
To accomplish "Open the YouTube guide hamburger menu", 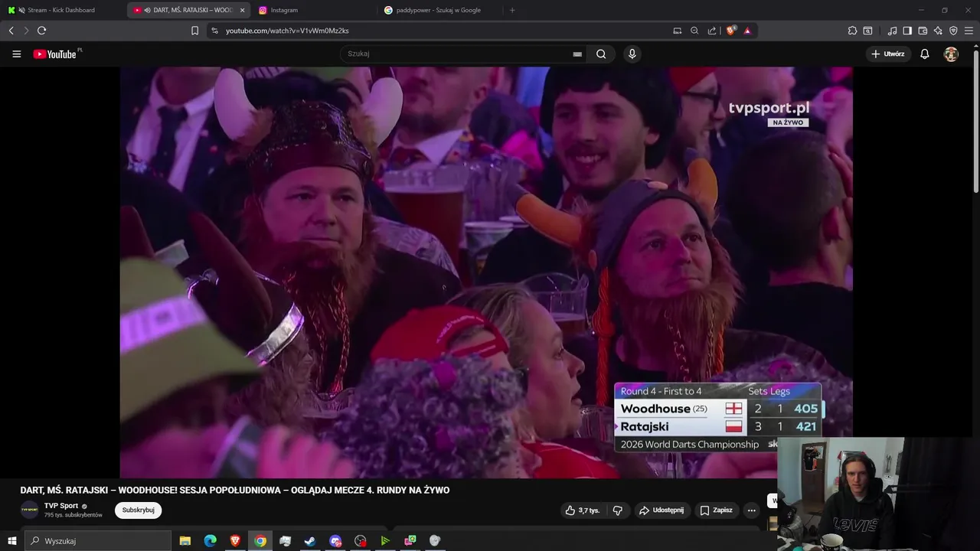I will point(16,54).
